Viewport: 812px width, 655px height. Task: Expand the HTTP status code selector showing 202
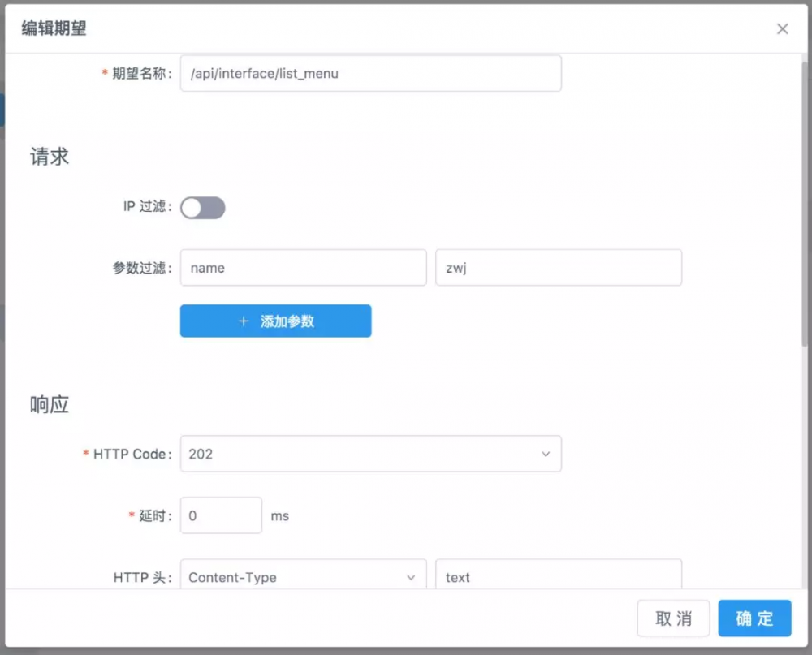pyautogui.click(x=369, y=454)
